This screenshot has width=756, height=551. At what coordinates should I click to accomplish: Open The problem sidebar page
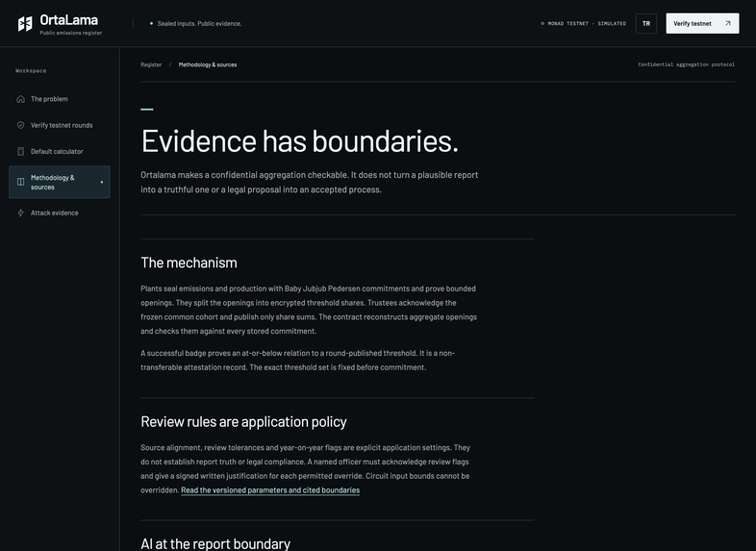pos(60,99)
